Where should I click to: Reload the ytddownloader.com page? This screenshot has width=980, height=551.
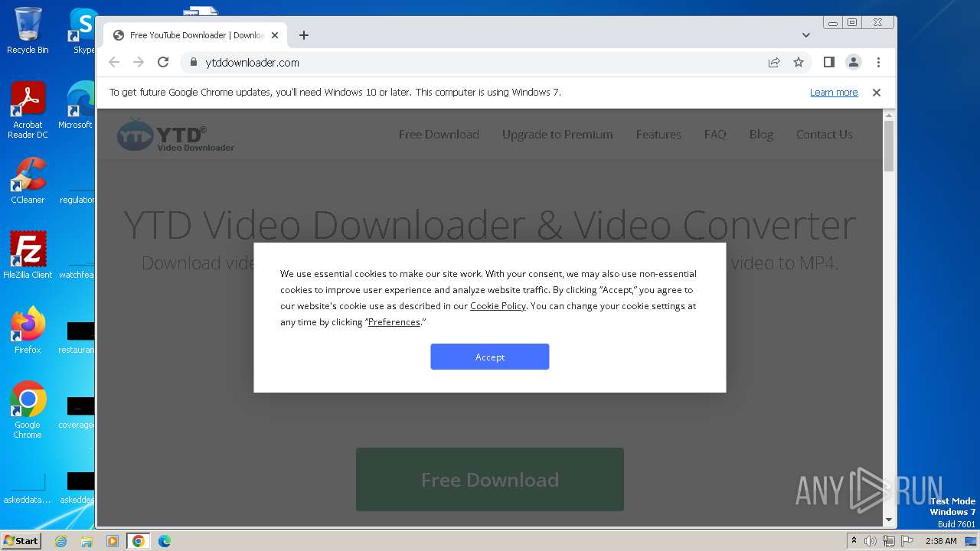pos(163,63)
